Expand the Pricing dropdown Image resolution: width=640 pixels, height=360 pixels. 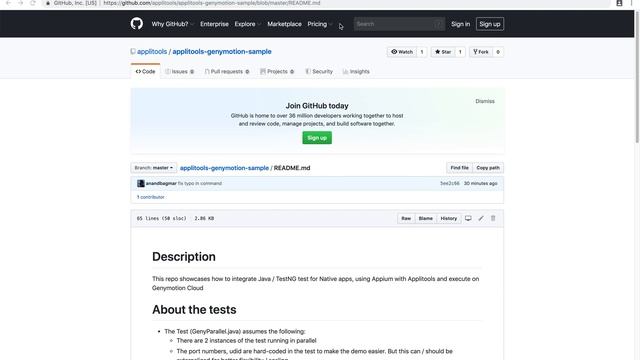pos(320,24)
